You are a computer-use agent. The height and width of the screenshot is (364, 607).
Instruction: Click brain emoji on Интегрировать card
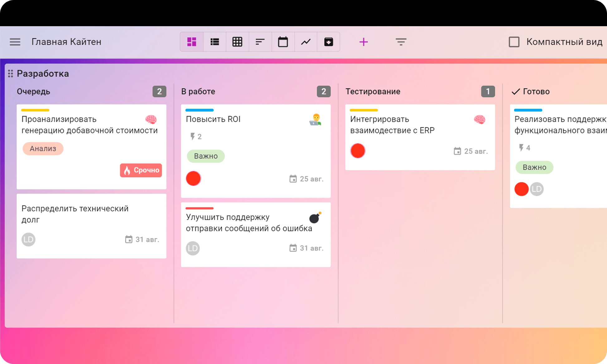tap(480, 119)
